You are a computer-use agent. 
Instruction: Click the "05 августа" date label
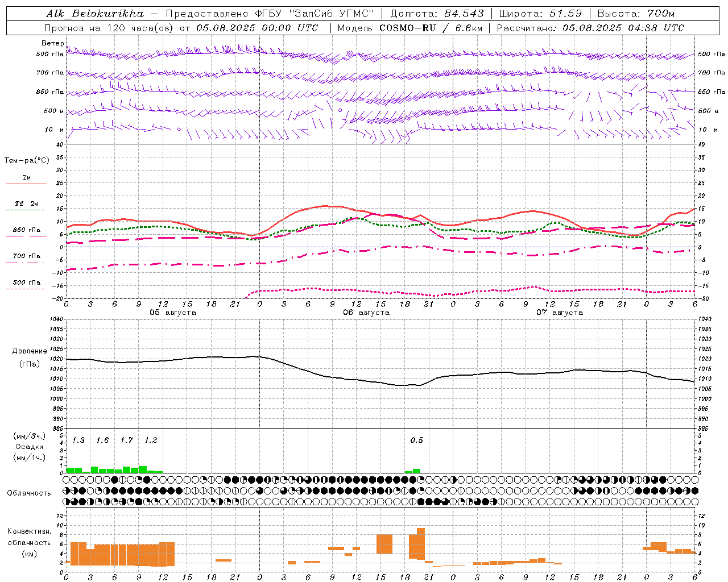click(173, 313)
